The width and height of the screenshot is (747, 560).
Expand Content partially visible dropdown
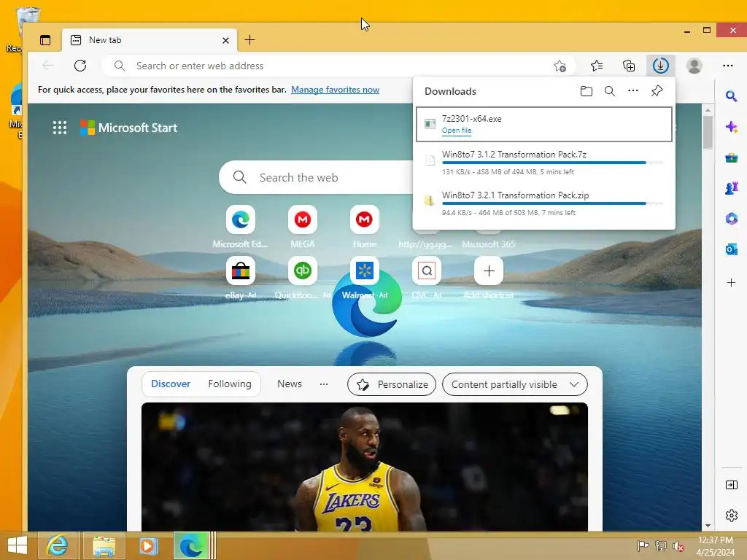point(515,384)
